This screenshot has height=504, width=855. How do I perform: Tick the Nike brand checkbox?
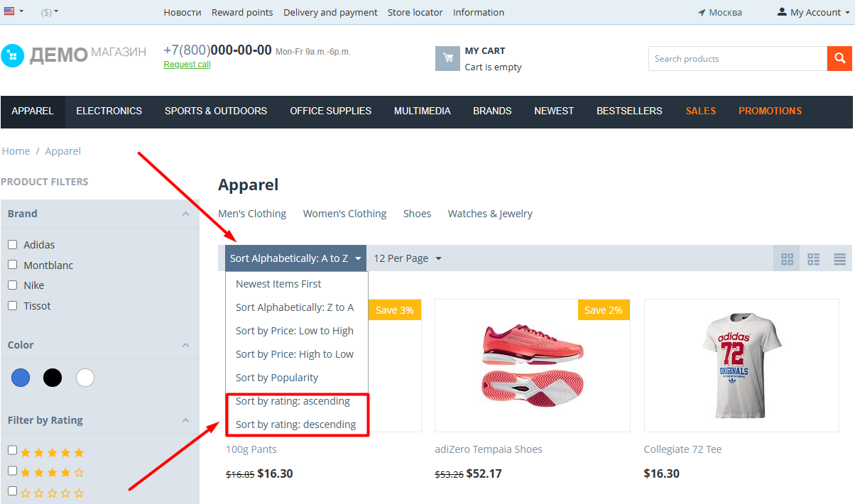coord(12,285)
